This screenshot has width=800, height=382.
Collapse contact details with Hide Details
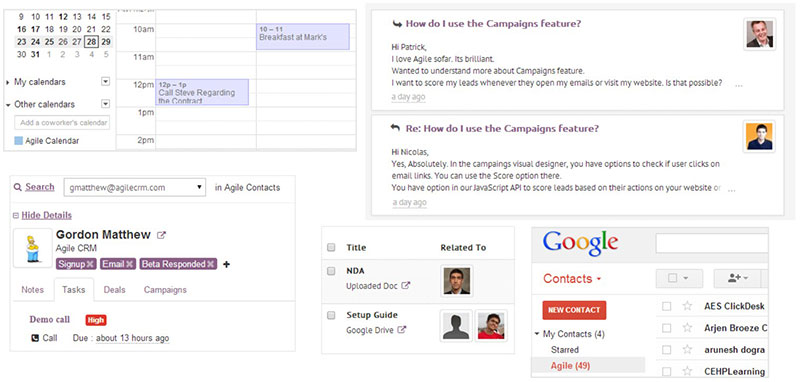click(x=46, y=215)
